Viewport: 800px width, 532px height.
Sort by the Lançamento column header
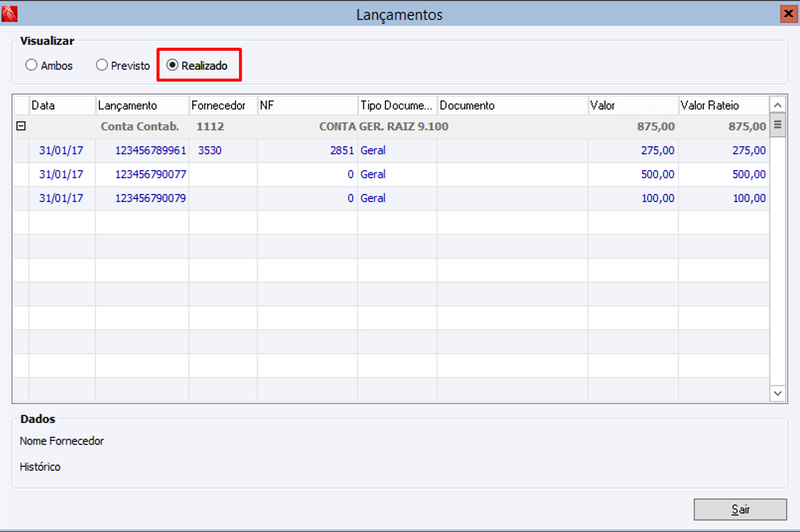142,105
